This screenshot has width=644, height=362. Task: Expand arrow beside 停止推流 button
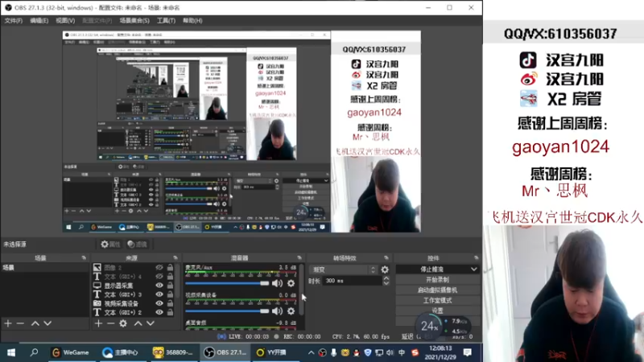[x=473, y=269]
